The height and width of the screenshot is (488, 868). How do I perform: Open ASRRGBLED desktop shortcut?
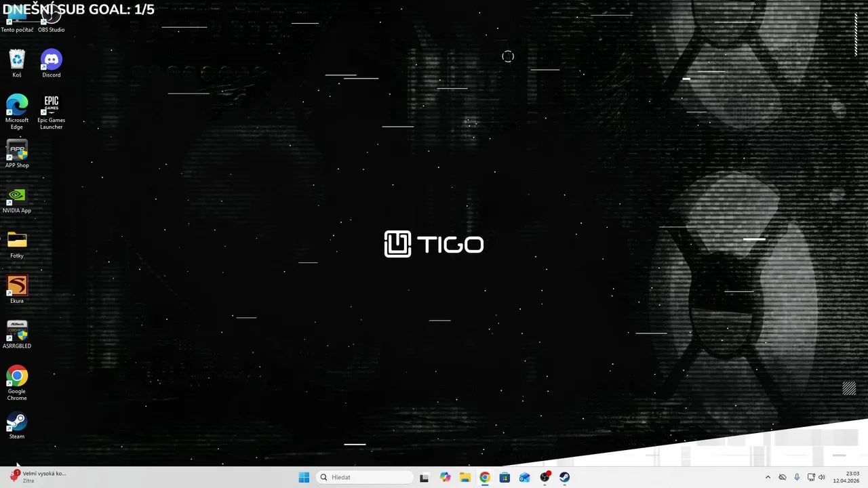tap(17, 335)
